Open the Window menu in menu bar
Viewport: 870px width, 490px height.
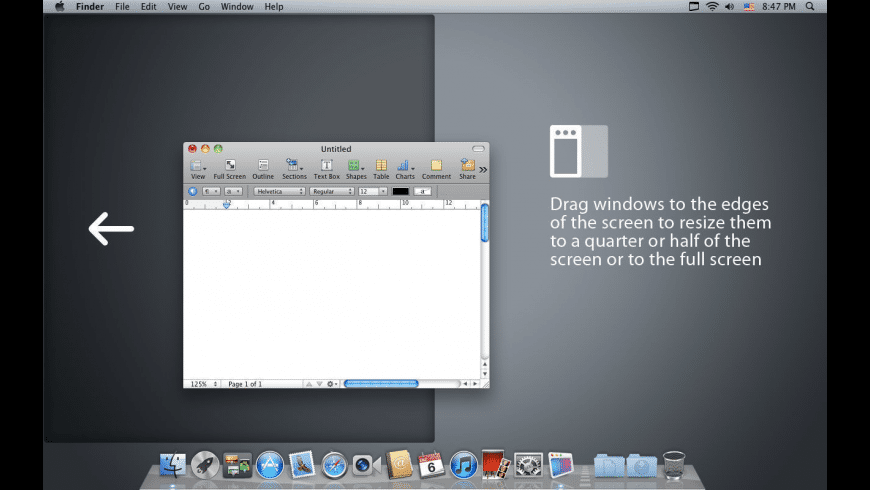point(237,7)
